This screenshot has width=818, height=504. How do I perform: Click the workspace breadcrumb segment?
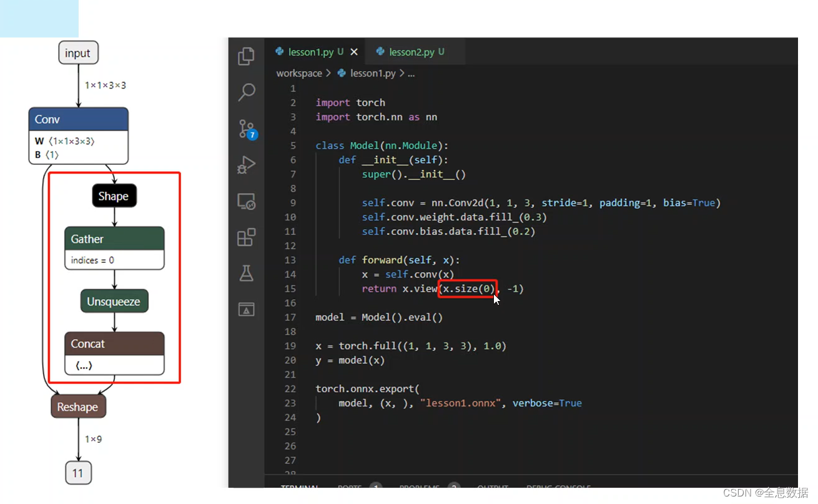point(299,74)
